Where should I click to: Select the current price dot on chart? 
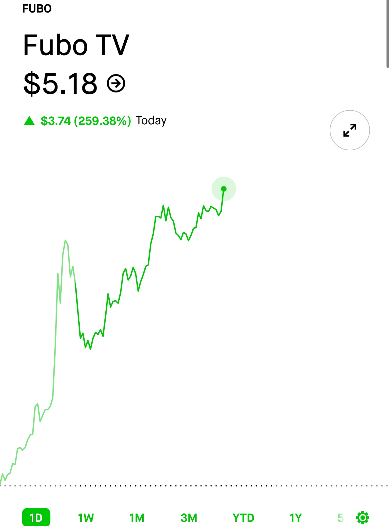(224, 189)
